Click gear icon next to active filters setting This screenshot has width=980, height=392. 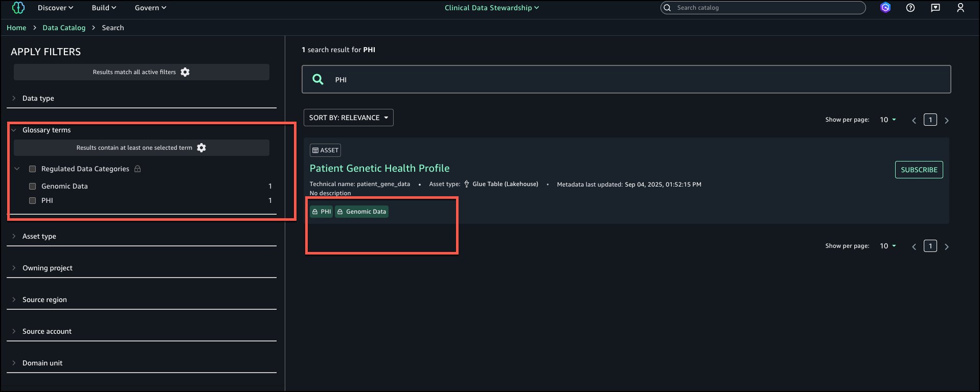coord(185,72)
